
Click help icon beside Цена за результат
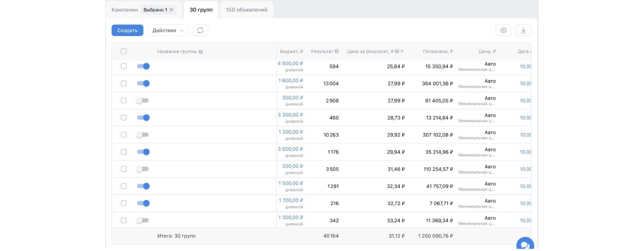click(x=397, y=51)
